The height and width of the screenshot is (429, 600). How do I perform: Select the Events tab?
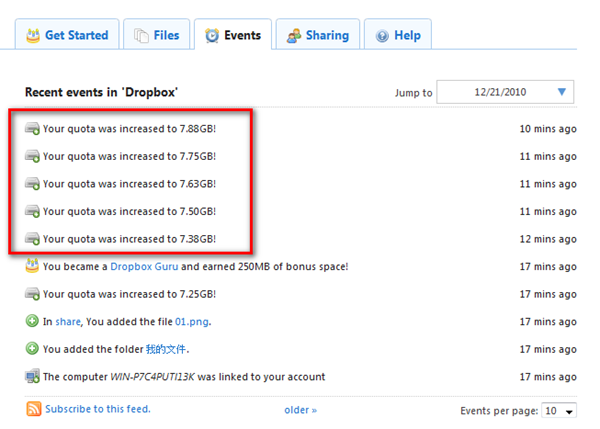(233, 34)
